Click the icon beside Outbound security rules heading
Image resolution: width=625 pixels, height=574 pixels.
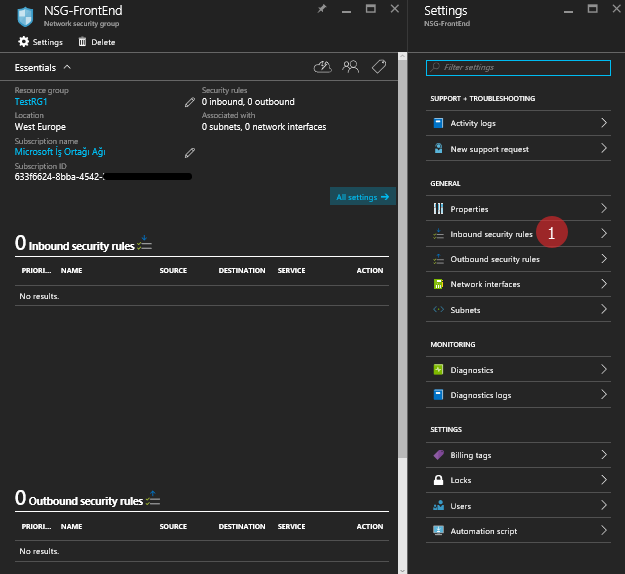pos(153,499)
